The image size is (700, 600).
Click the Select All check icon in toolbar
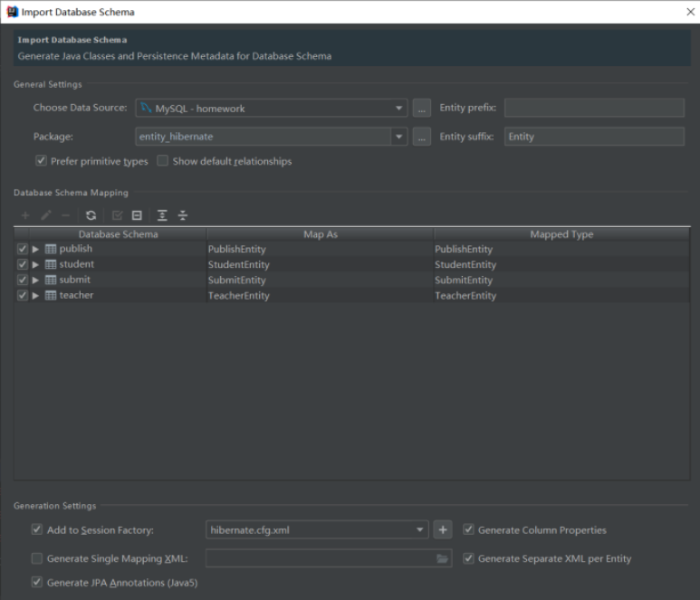click(x=117, y=215)
